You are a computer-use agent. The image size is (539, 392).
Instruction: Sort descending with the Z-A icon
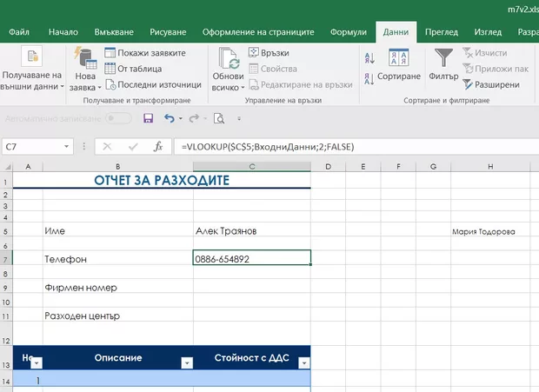[x=369, y=76]
